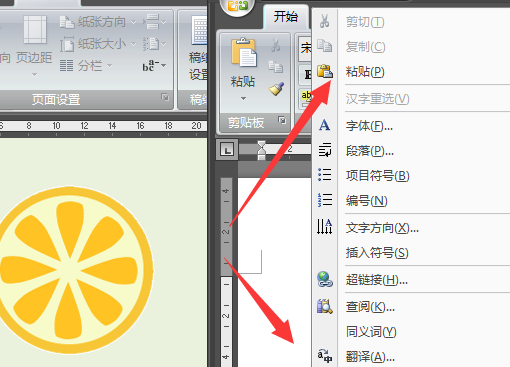This screenshot has height=367, width=510.
Task: Click the Hyperlink globe icon
Action: (x=325, y=279)
